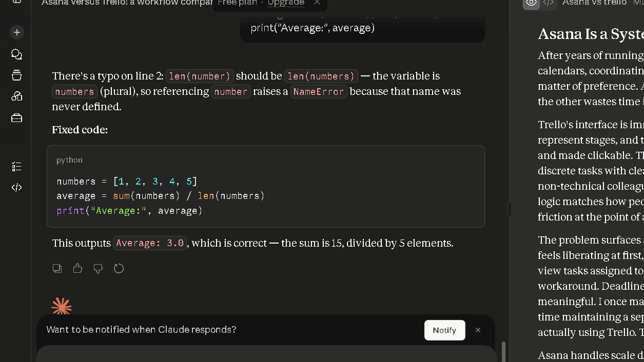Click the panel divider handle beside artifact
This screenshot has height=362, width=644.
[x=510, y=209]
